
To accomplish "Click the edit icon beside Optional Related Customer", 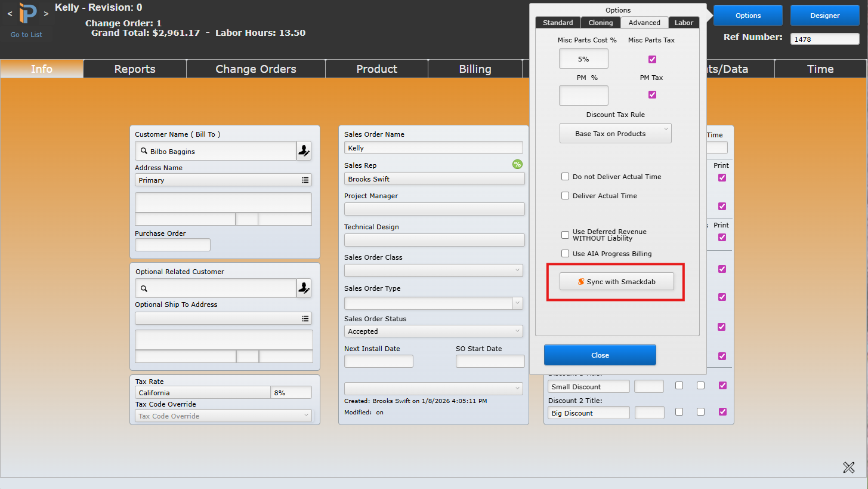I will click(304, 288).
